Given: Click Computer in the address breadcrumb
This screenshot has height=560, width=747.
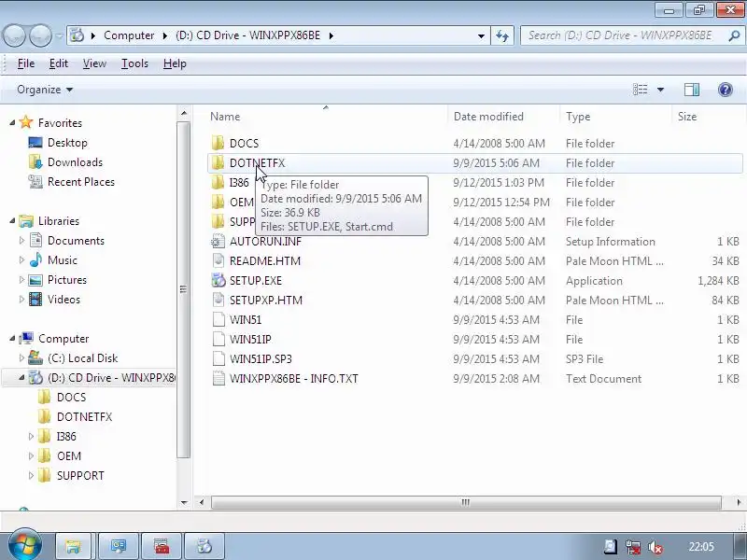Looking at the screenshot, I should point(129,35).
